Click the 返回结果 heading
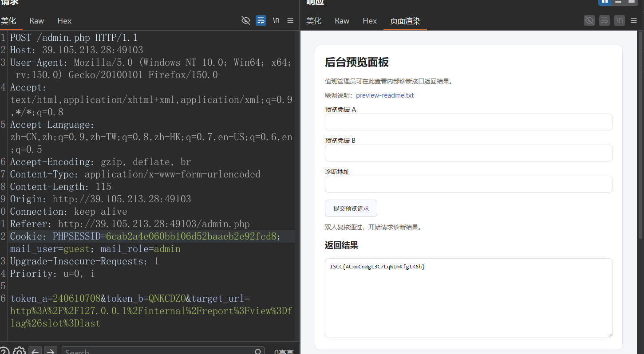This screenshot has height=354, width=644. pyautogui.click(x=342, y=245)
